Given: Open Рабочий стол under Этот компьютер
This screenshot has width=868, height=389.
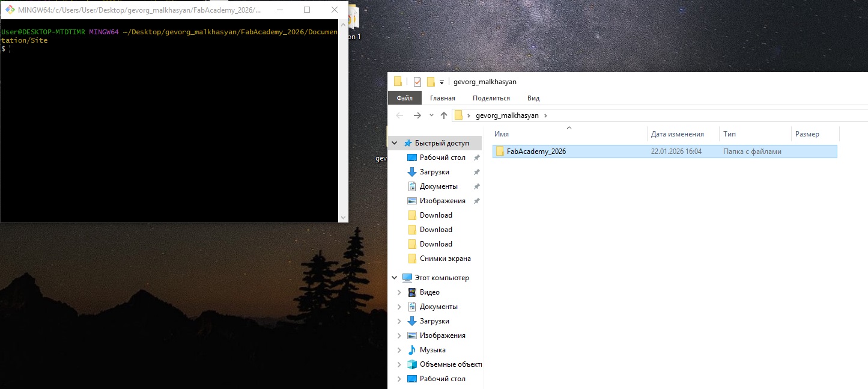Looking at the screenshot, I should 443,379.
